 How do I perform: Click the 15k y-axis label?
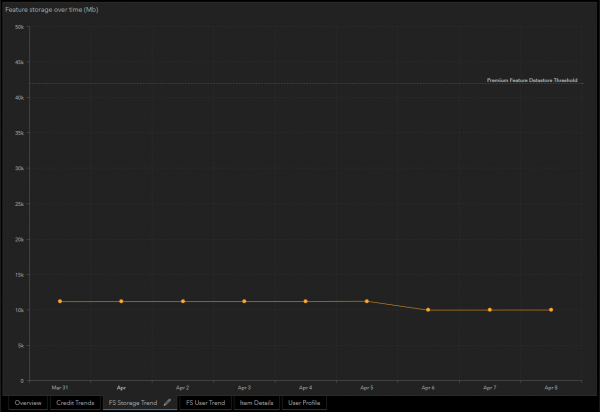coord(20,275)
